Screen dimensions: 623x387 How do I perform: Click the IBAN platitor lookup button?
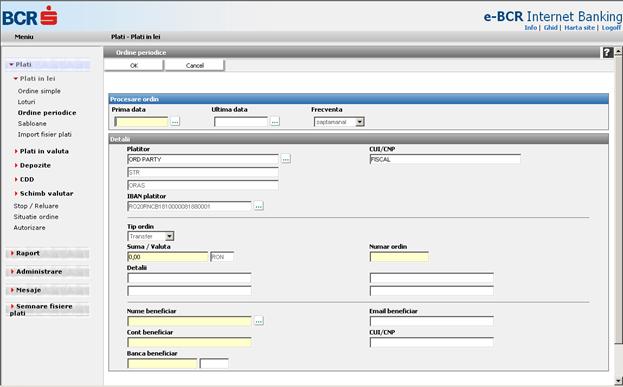259,206
